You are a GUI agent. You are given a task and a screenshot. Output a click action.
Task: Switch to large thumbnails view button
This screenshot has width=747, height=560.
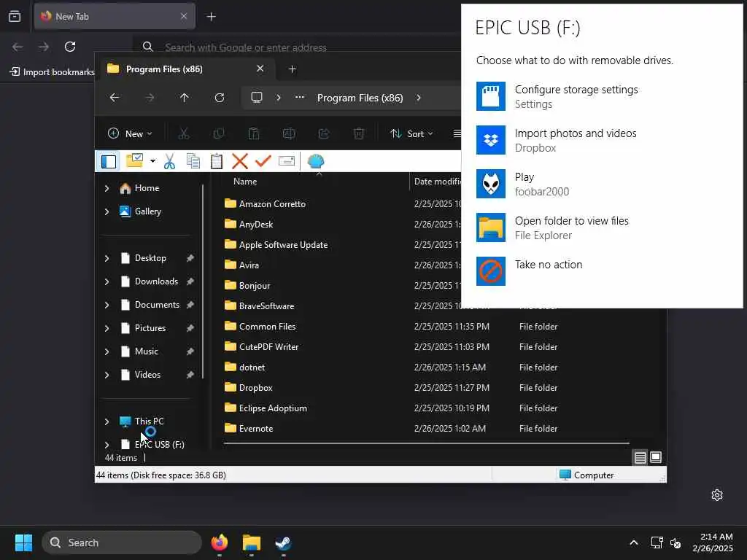click(x=656, y=458)
